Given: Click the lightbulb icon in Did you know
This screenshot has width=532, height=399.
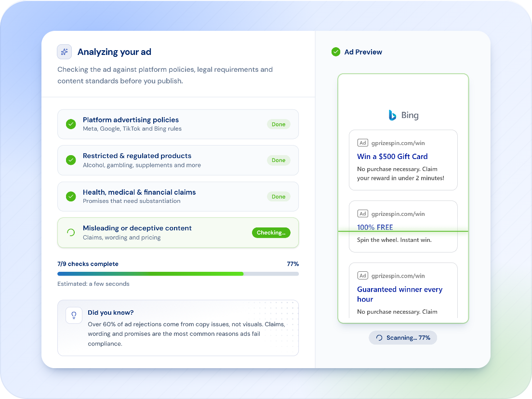Looking at the screenshot, I should point(74,316).
